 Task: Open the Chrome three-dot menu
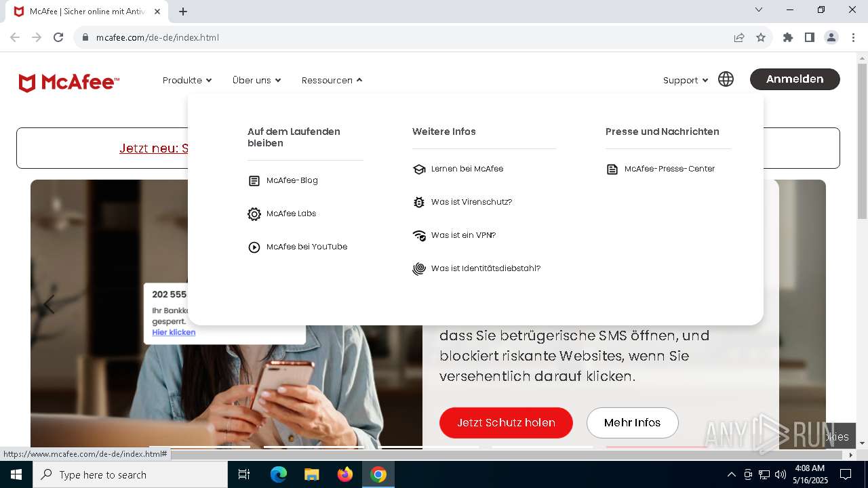point(853,37)
